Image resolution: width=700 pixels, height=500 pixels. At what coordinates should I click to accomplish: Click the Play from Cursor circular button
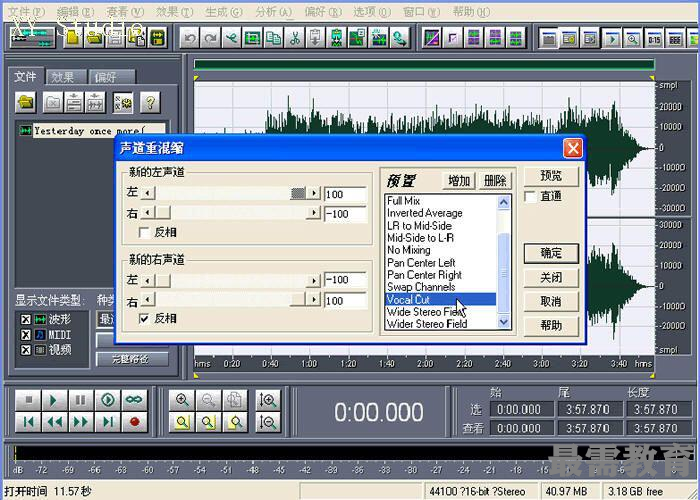(x=107, y=400)
